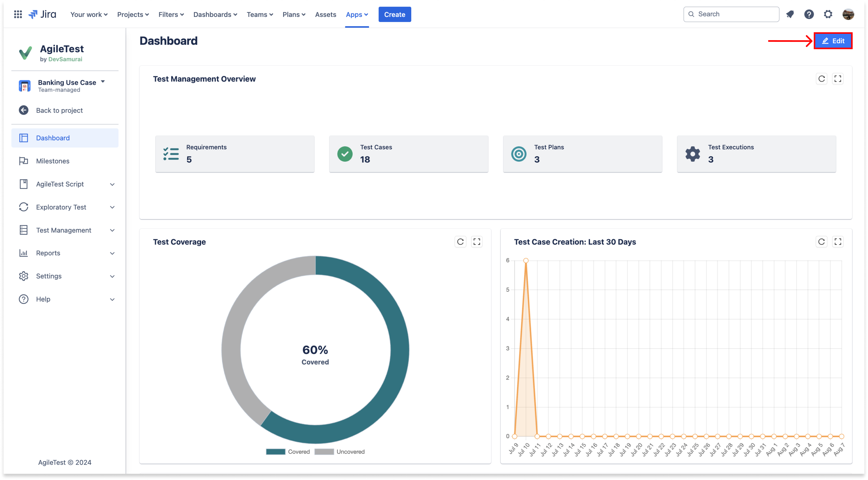This screenshot has width=868, height=480.
Task: Open the user profile avatar
Action: point(848,14)
